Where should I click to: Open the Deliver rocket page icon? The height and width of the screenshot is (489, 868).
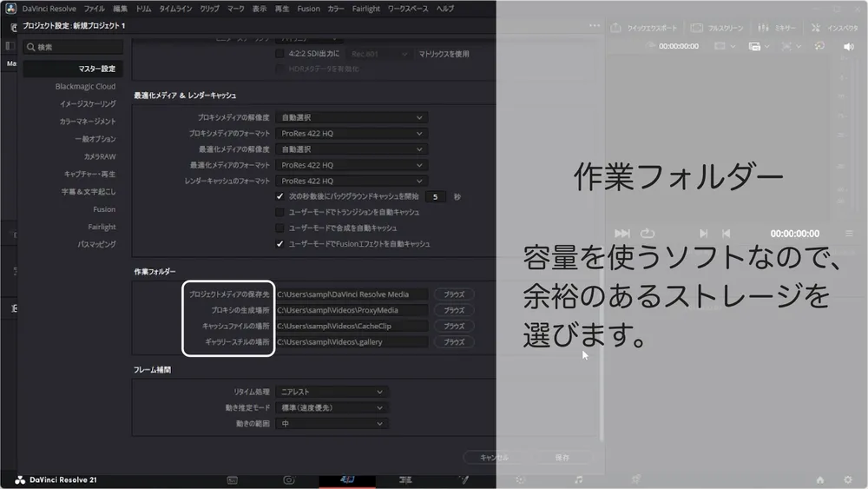pyautogui.click(x=636, y=479)
